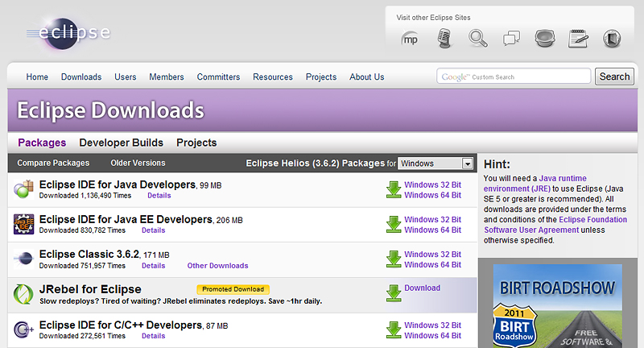
Task: Click green download arrow for Java Developers
Action: (394, 190)
